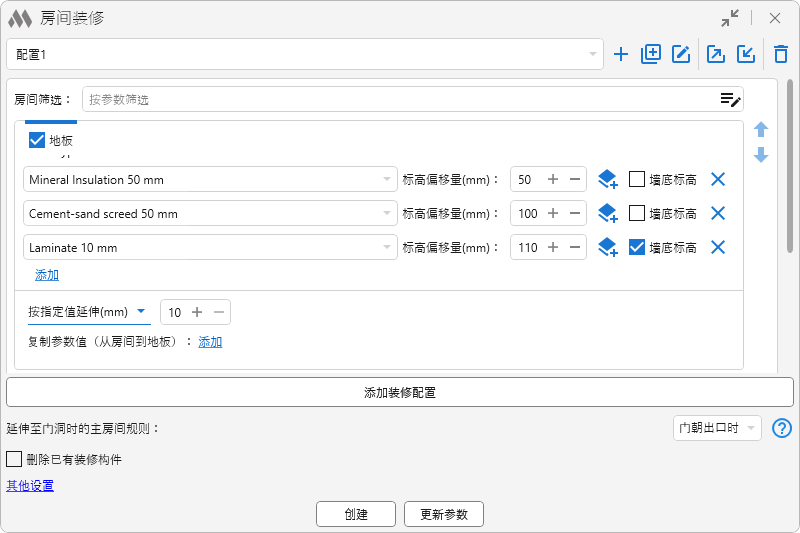800x533 pixels.
Task: Click the export configuration icon
Action: click(x=716, y=55)
